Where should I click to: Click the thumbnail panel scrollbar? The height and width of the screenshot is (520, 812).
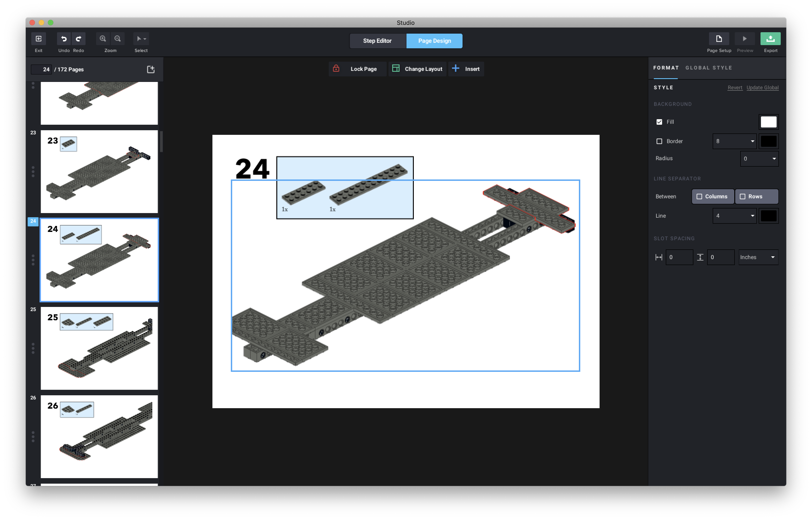click(161, 142)
